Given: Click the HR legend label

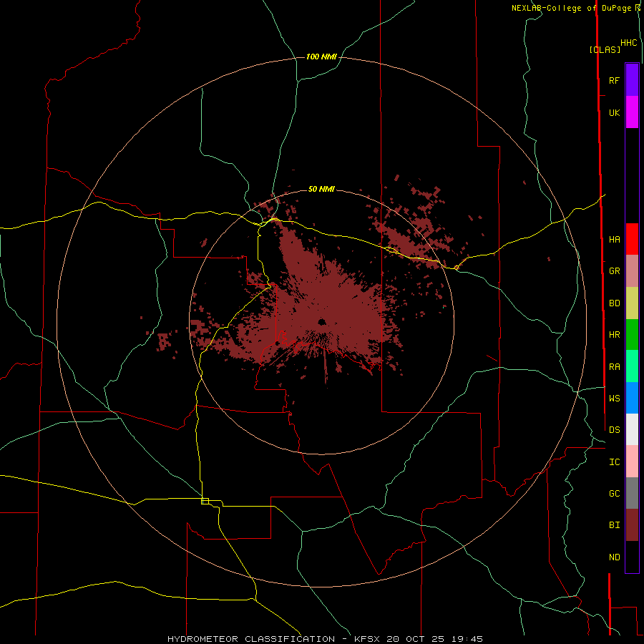Looking at the screenshot, I should click(614, 335).
